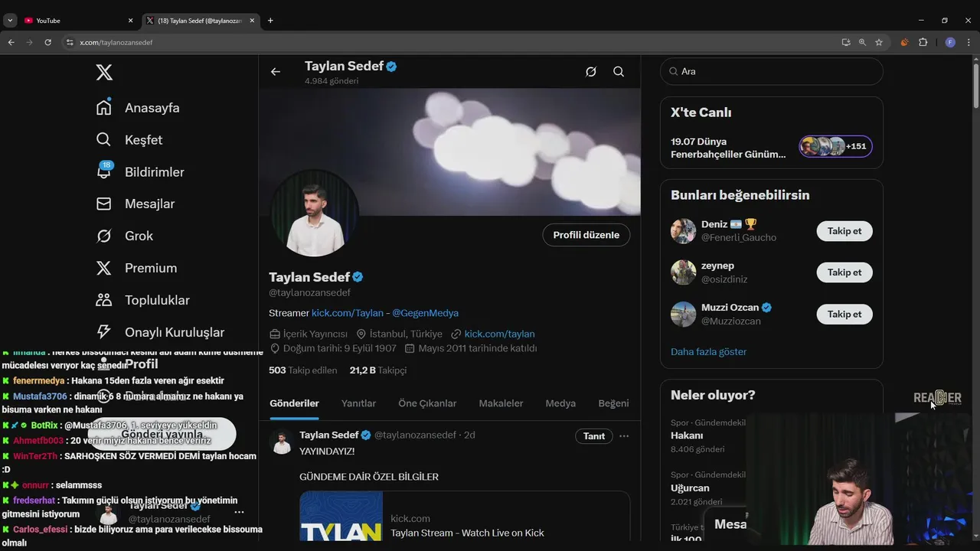Open Chrome profile avatar
Screen dimensions: 980x551
[950, 42]
